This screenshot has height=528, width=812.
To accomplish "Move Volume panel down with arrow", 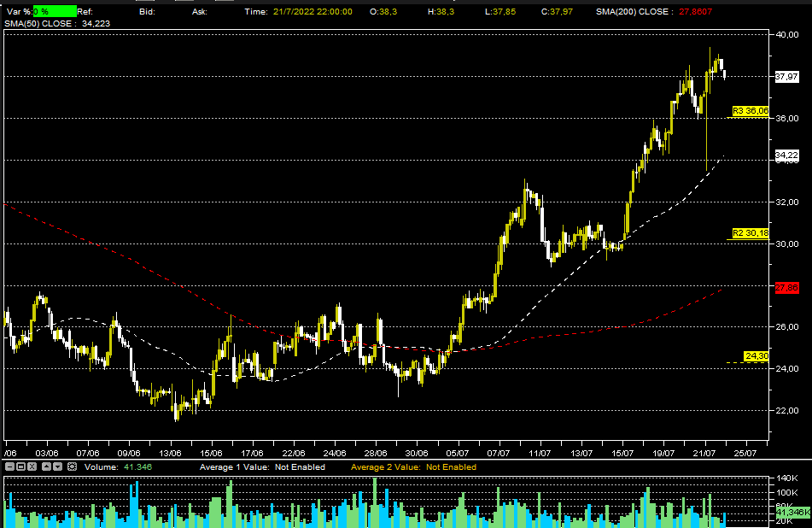I will [x=58, y=467].
